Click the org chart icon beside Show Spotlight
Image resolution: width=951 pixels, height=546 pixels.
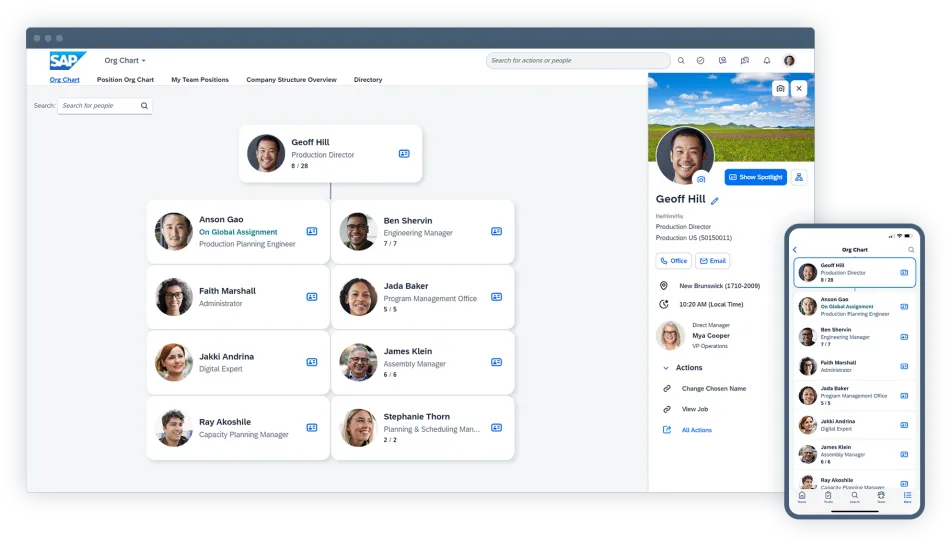(x=799, y=177)
